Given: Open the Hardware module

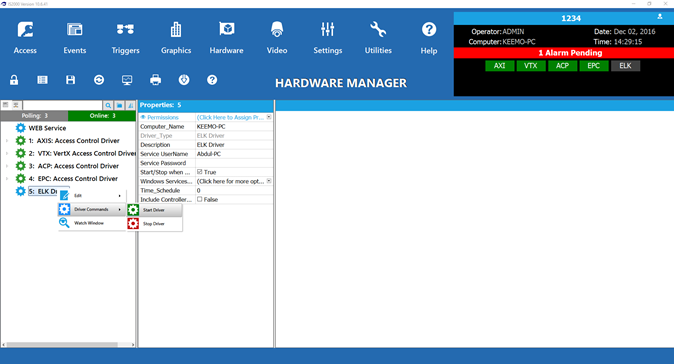Looking at the screenshot, I should (x=227, y=37).
